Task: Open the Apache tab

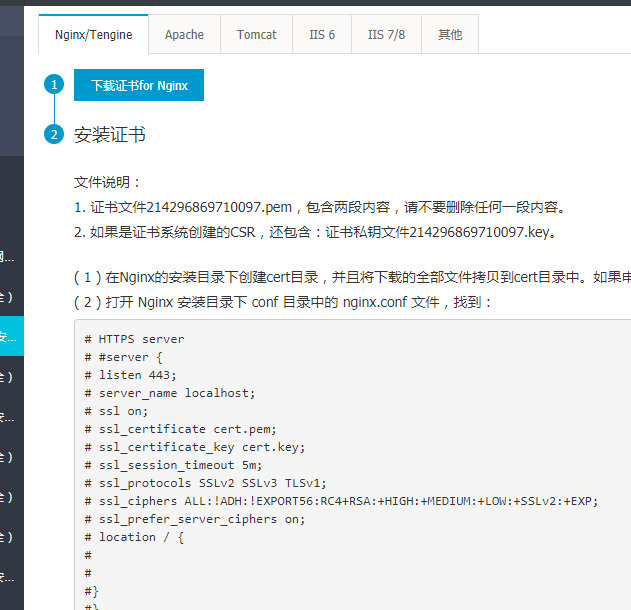Action: point(184,34)
